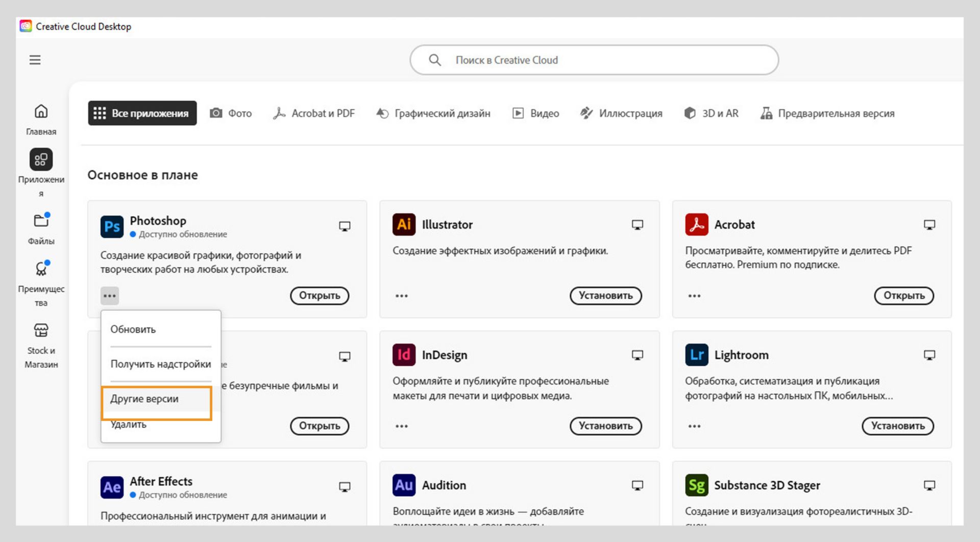Open Файлы in the sidebar
The width and height of the screenshot is (980, 542).
click(x=41, y=221)
